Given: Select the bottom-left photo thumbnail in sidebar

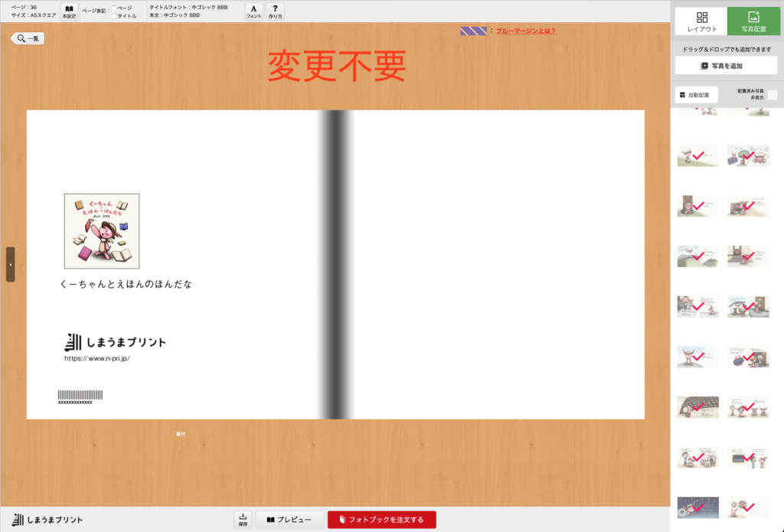Looking at the screenshot, I should [697, 507].
